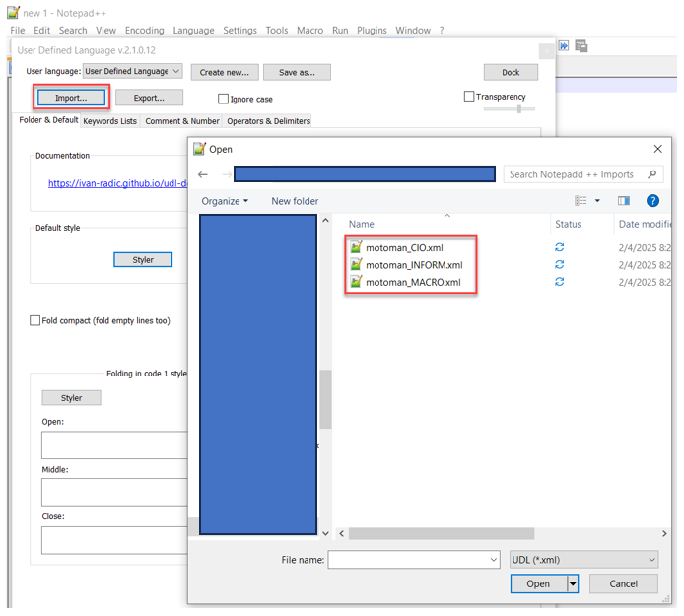The height and width of the screenshot is (616, 684).
Task: Click the Import... button
Action: click(71, 98)
